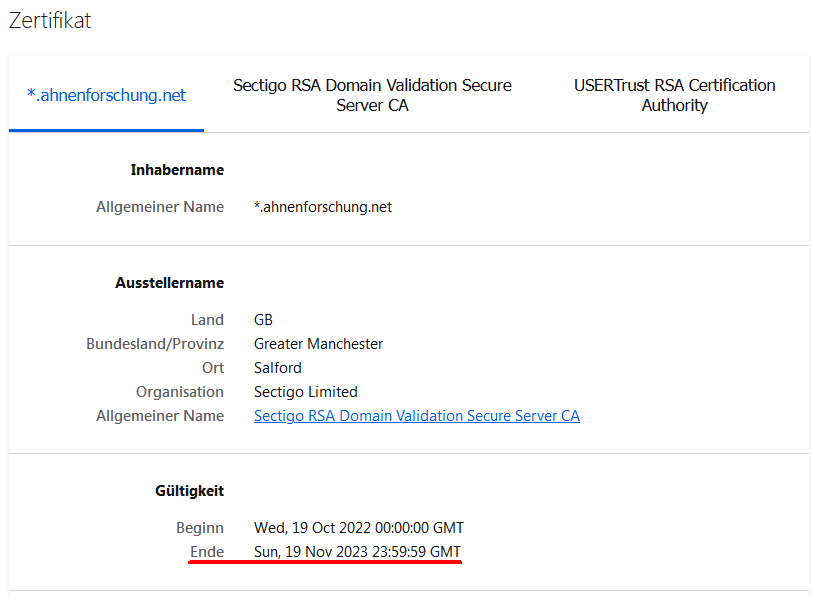Click the Inhabername section heading

pyautogui.click(x=177, y=170)
